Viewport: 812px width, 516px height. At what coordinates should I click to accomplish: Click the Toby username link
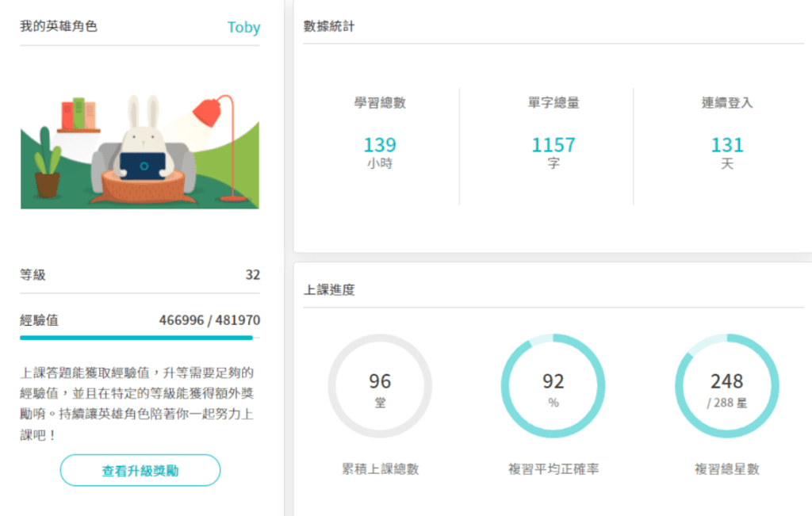pos(243,27)
